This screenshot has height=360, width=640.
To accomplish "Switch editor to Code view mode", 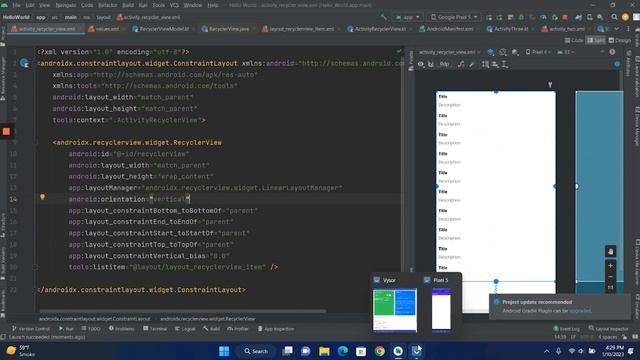I will (574, 40).
